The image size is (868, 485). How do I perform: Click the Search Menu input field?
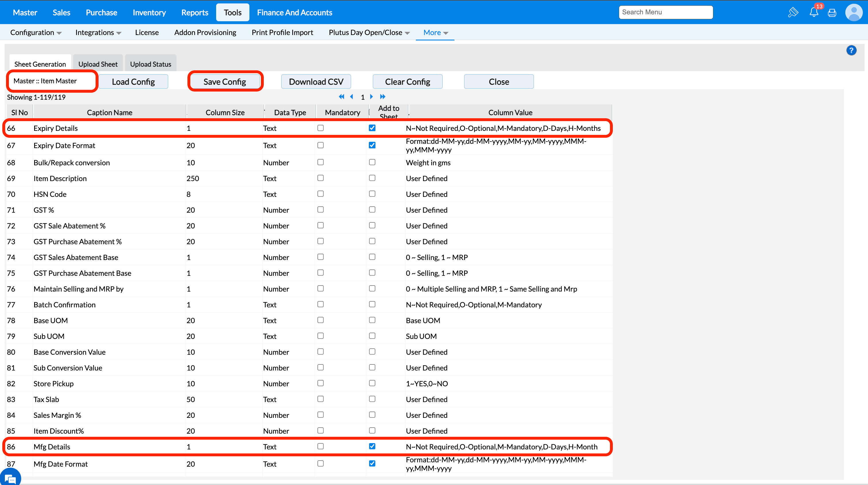[x=665, y=12]
